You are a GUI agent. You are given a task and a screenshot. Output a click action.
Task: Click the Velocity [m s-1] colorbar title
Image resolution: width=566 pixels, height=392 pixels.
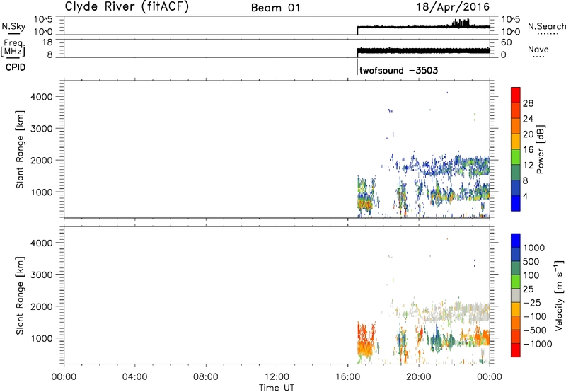point(559,295)
